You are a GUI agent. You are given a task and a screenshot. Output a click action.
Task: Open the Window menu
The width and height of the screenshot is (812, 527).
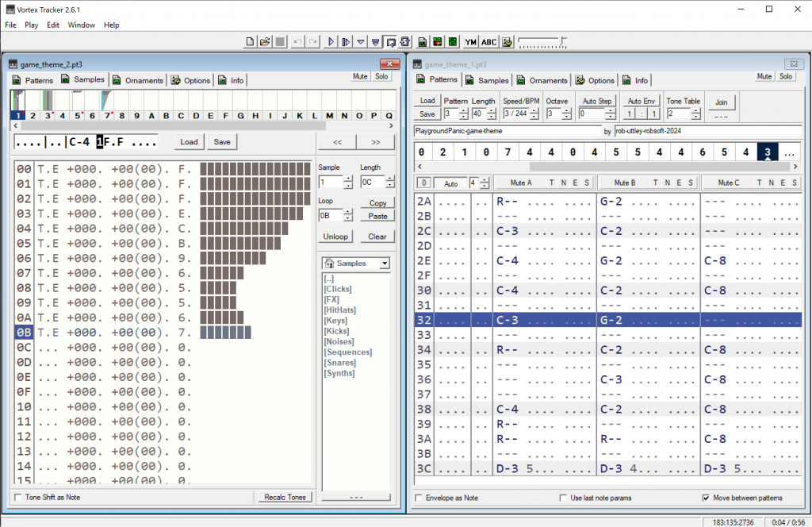click(81, 25)
